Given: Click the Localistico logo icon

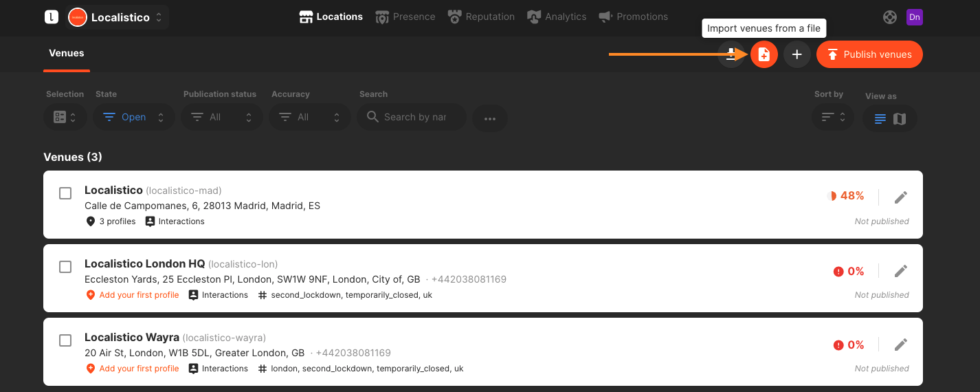Looking at the screenshot, I should coord(52,17).
